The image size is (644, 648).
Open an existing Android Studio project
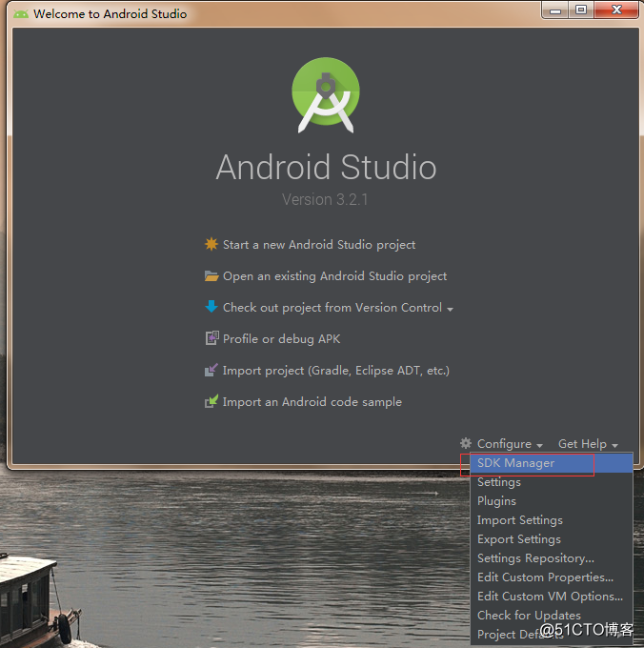[x=334, y=276]
